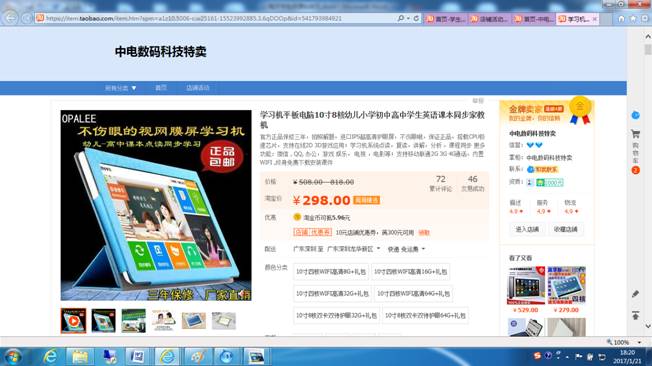652x366 pixels.
Task: Open Internet Explorer from the taskbar
Action: click(50, 356)
